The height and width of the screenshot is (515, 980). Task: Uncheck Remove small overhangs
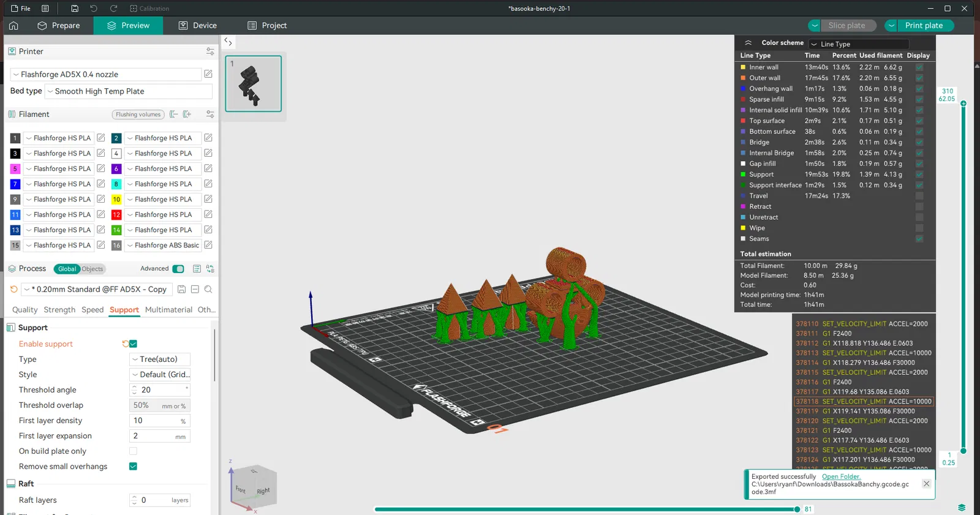[133, 467]
